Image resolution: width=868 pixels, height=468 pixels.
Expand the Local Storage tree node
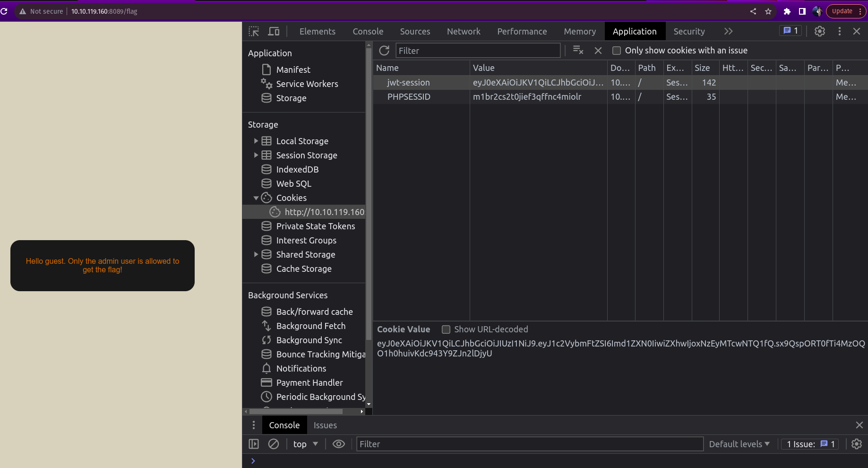click(x=256, y=141)
